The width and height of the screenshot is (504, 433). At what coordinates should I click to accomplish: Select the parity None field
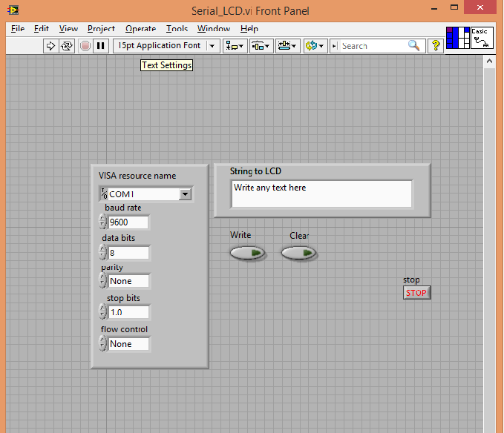pyautogui.click(x=128, y=281)
